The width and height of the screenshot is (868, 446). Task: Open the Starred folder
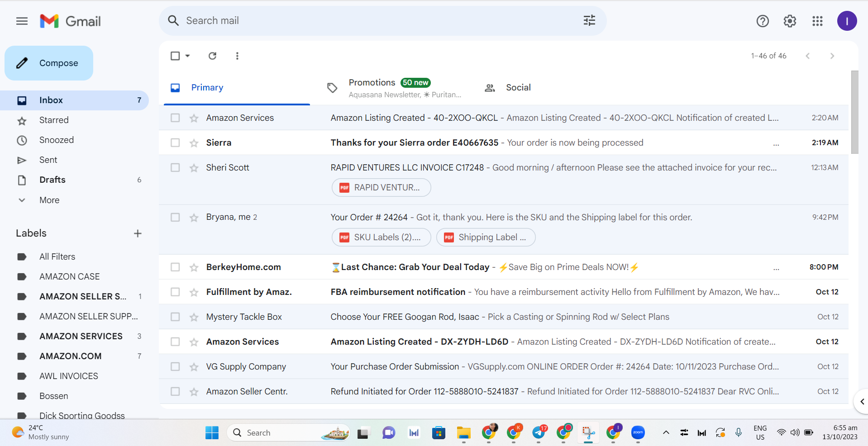point(75,120)
